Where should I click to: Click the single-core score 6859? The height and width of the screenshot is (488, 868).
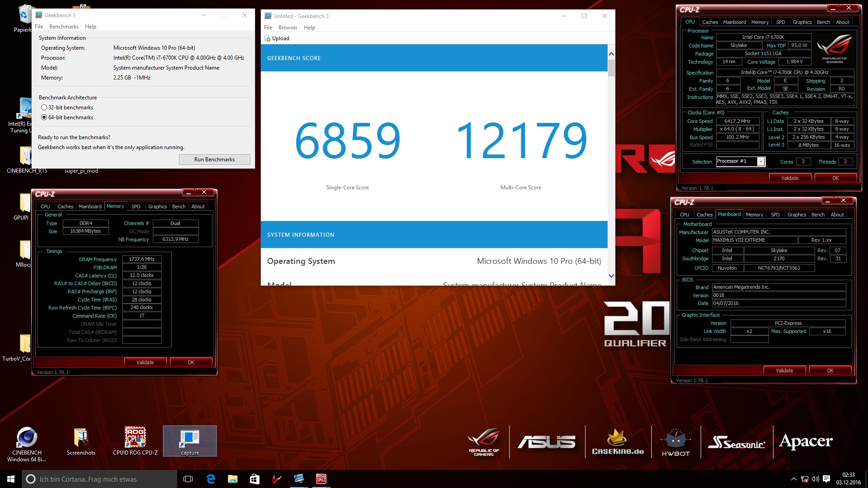point(347,140)
